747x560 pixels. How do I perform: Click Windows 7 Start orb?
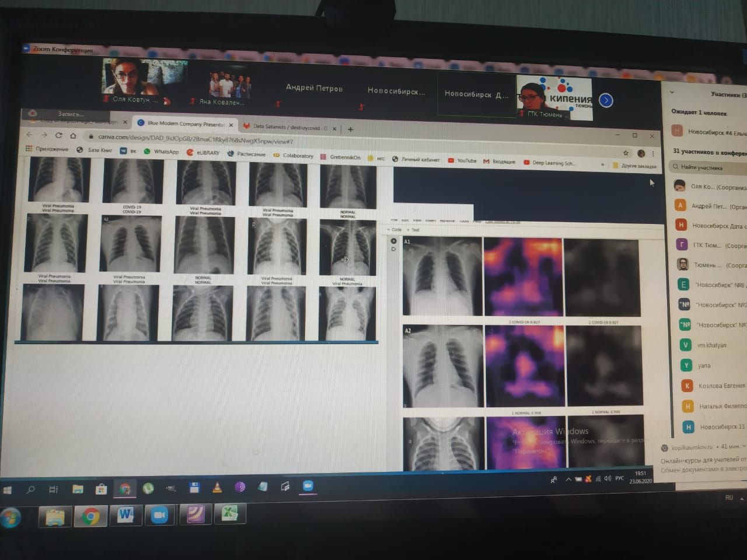(10, 517)
